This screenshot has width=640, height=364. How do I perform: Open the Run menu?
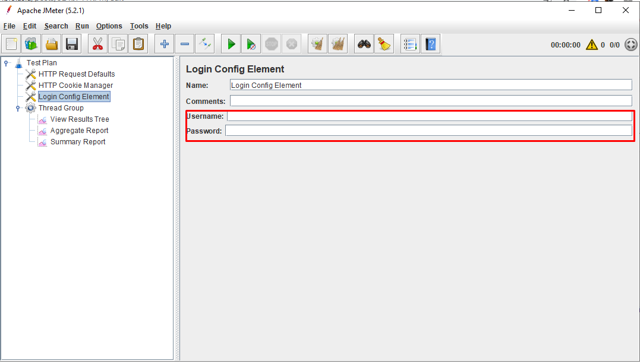82,26
